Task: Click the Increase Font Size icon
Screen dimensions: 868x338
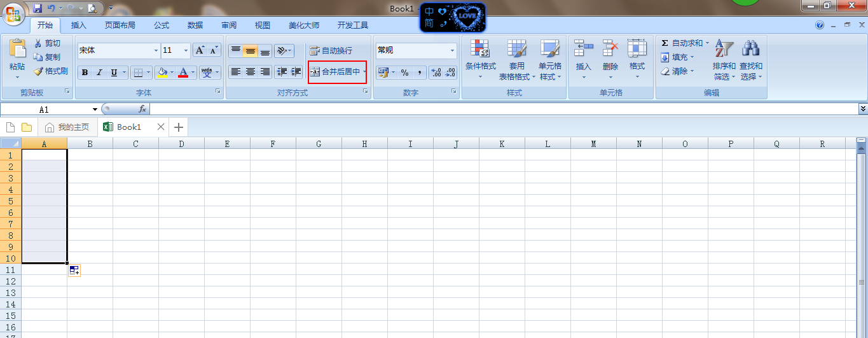Action: pos(200,50)
